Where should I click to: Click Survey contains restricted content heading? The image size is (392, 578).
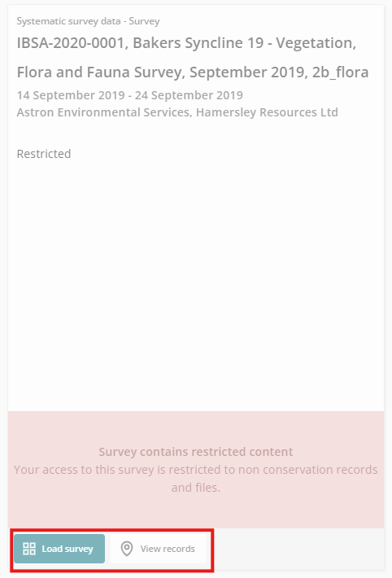196,452
